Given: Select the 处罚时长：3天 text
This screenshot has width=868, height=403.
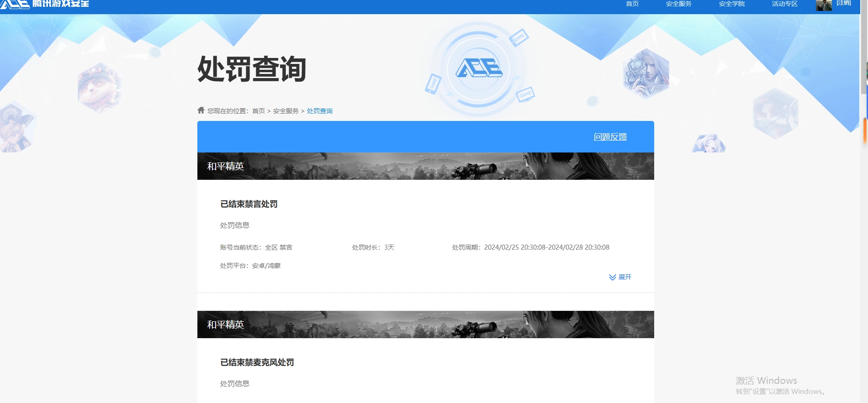Looking at the screenshot, I should pos(373,247).
